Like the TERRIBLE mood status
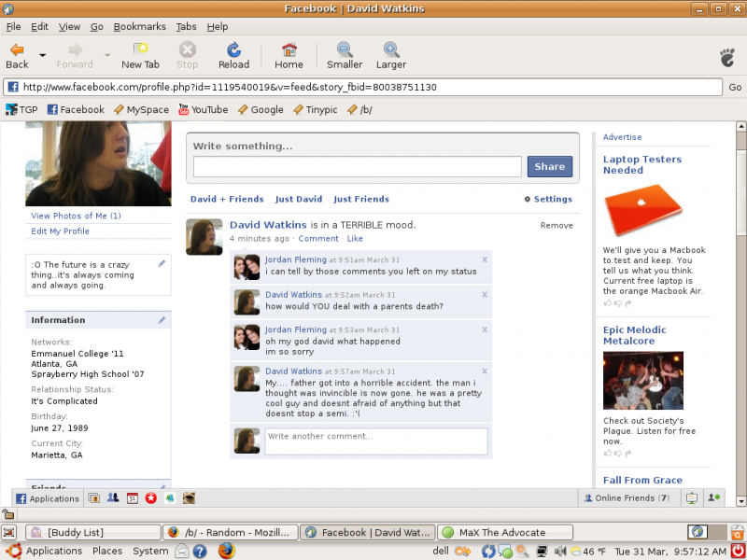The width and height of the screenshot is (747, 560). pyautogui.click(x=355, y=239)
